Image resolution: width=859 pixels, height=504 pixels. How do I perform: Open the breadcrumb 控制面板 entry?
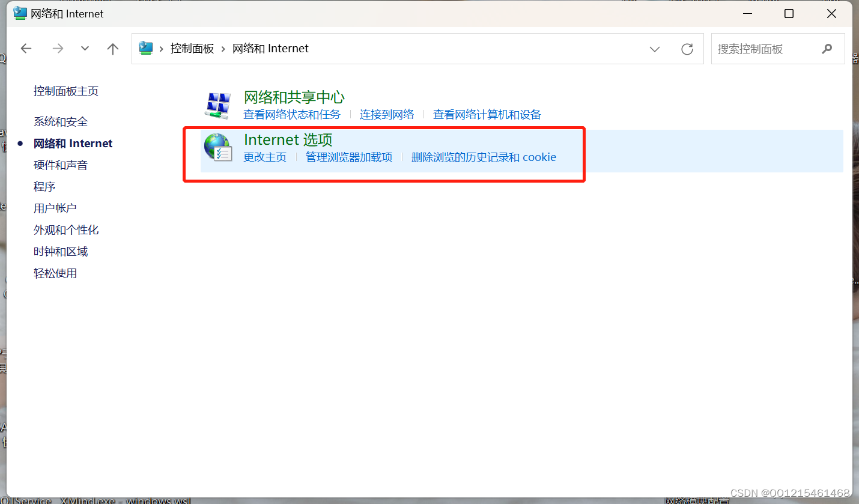tap(192, 49)
